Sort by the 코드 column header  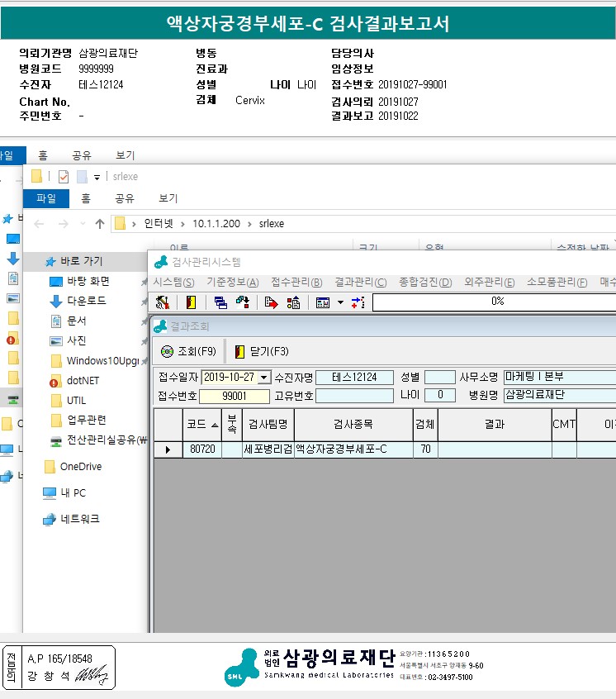click(202, 425)
